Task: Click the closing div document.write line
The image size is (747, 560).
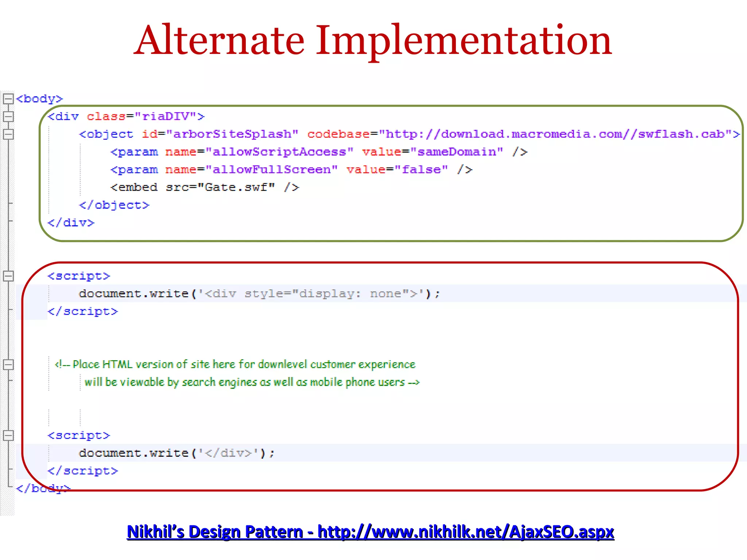Action: point(177,453)
